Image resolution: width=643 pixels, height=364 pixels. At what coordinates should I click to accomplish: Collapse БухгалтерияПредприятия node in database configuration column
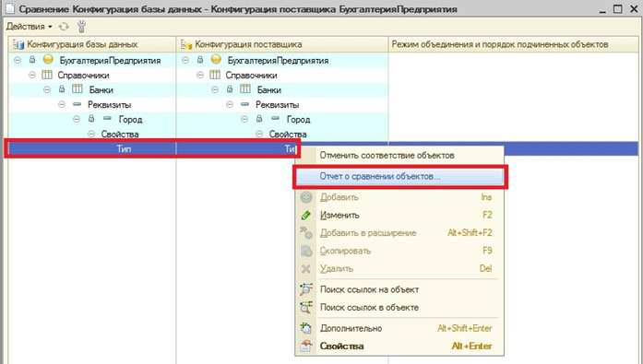tap(18, 60)
